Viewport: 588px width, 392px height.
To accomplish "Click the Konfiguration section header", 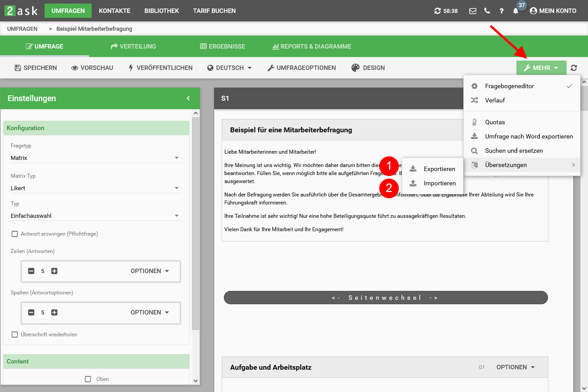I will (x=97, y=128).
